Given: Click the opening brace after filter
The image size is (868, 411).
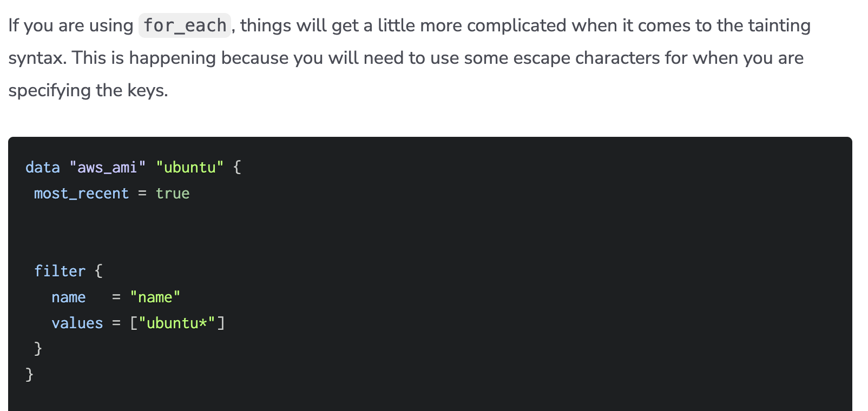Looking at the screenshot, I should pos(98,271).
